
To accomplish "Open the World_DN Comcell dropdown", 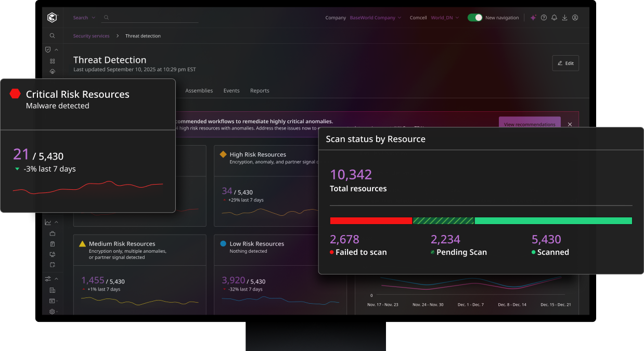I will 445,18.
